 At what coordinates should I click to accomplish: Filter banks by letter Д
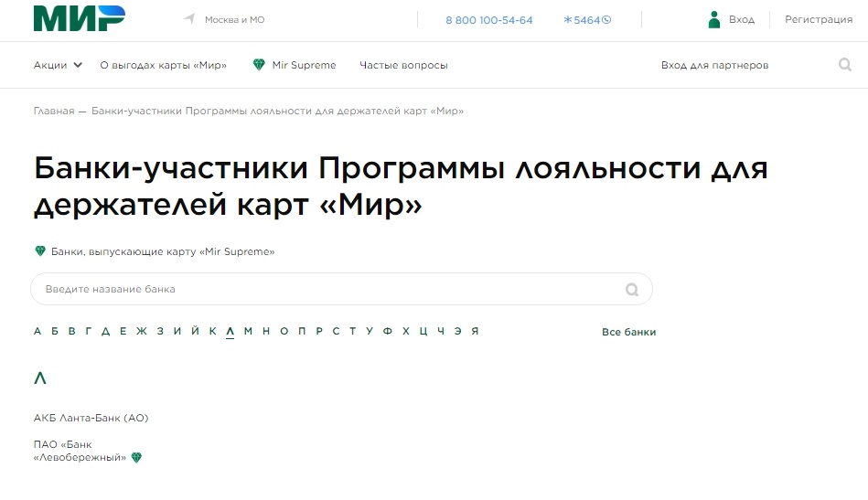[105, 331]
